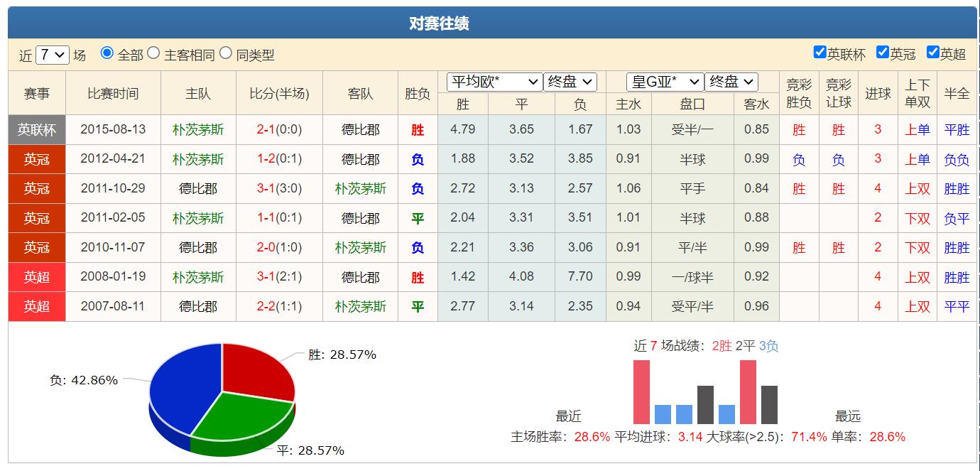Uncheck the 英联杯 checkbox
This screenshot has width=980, height=471.
coord(818,51)
